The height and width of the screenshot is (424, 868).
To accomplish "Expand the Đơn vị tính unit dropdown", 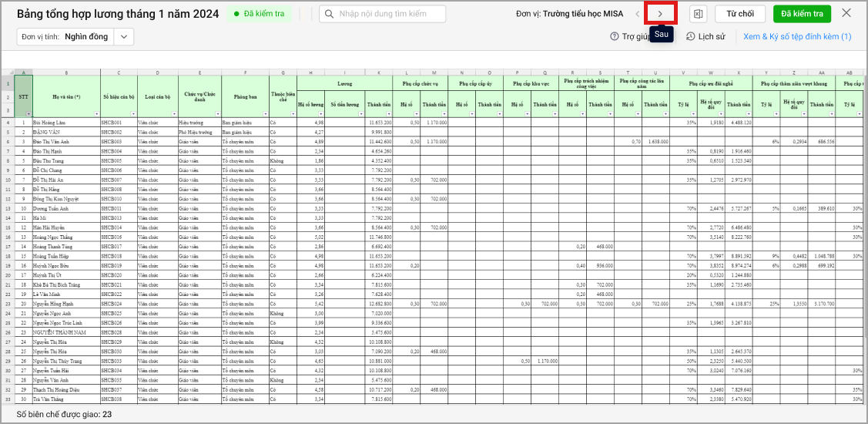I will (124, 36).
